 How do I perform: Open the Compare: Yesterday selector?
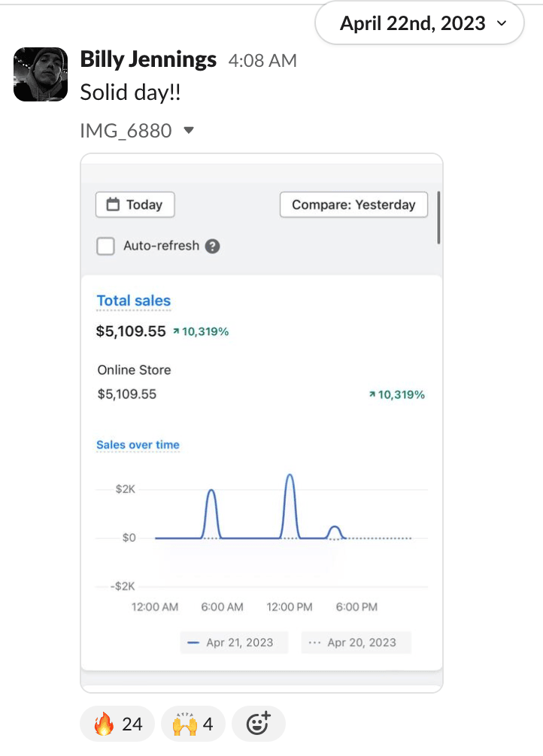point(353,204)
